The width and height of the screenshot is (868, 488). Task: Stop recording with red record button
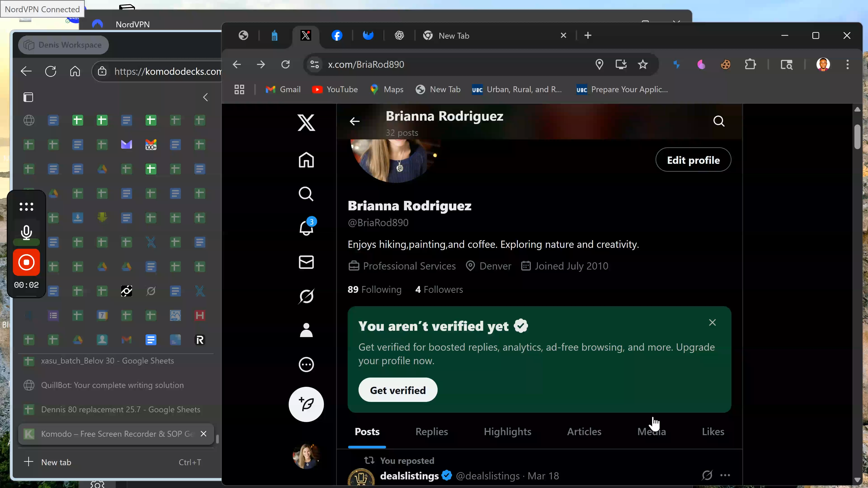[26, 262]
